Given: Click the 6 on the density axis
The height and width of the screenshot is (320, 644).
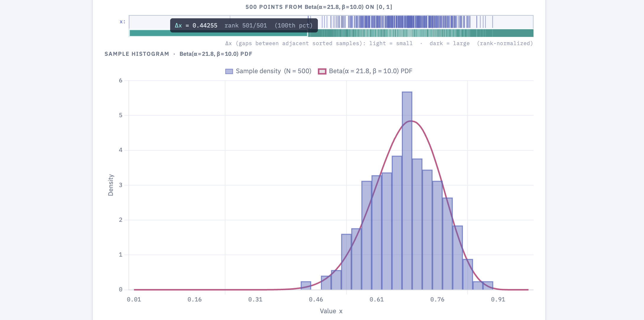Looking at the screenshot, I should [121, 80].
